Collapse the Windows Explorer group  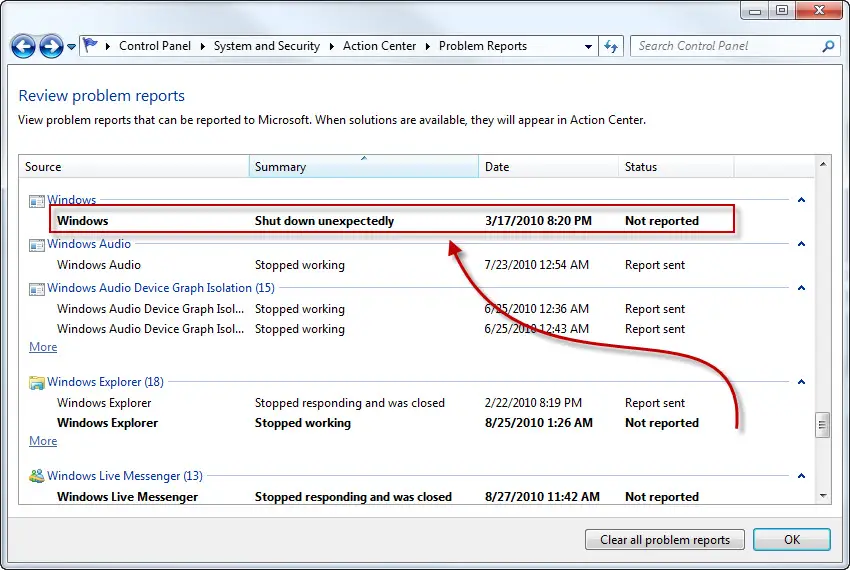(801, 382)
